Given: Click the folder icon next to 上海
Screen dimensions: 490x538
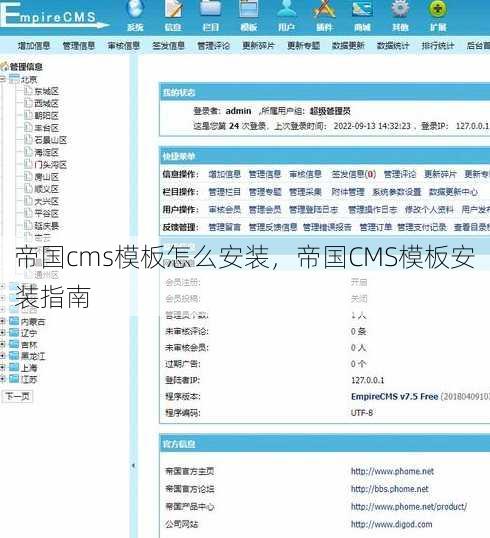Looking at the screenshot, I should tap(14, 367).
